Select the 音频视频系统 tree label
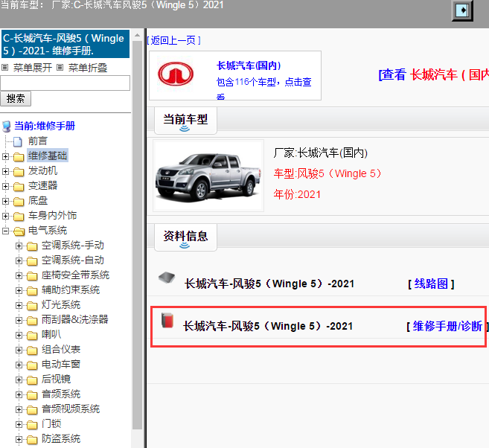This screenshot has width=489, height=448. [71, 409]
